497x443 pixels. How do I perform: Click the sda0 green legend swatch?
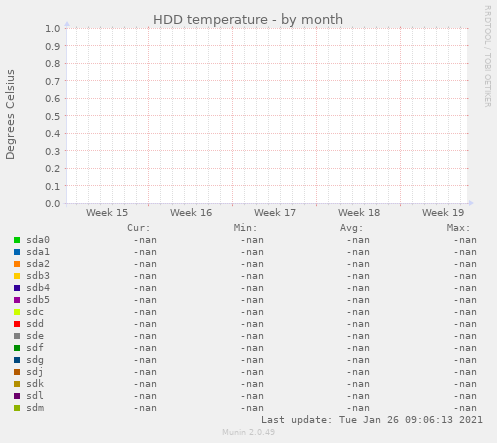(17, 240)
